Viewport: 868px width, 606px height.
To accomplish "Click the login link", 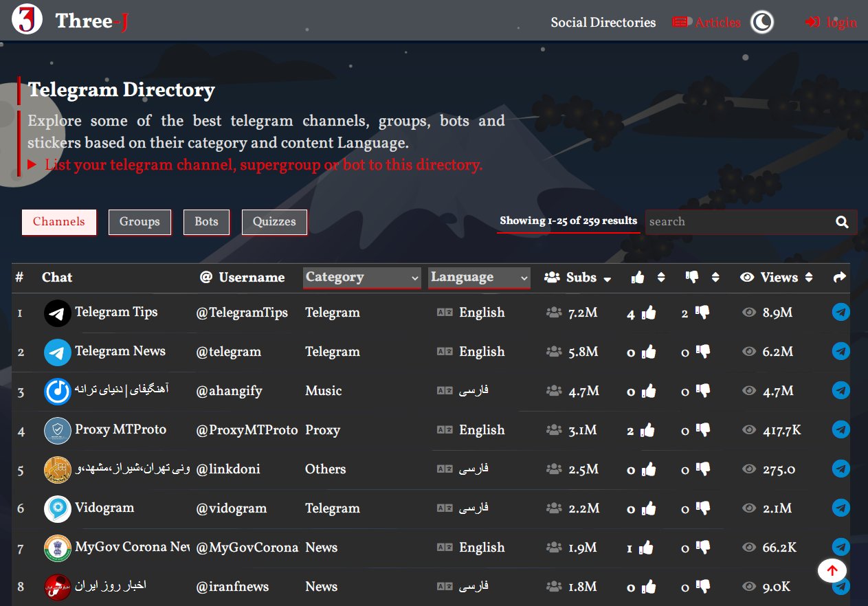I will click(x=832, y=23).
